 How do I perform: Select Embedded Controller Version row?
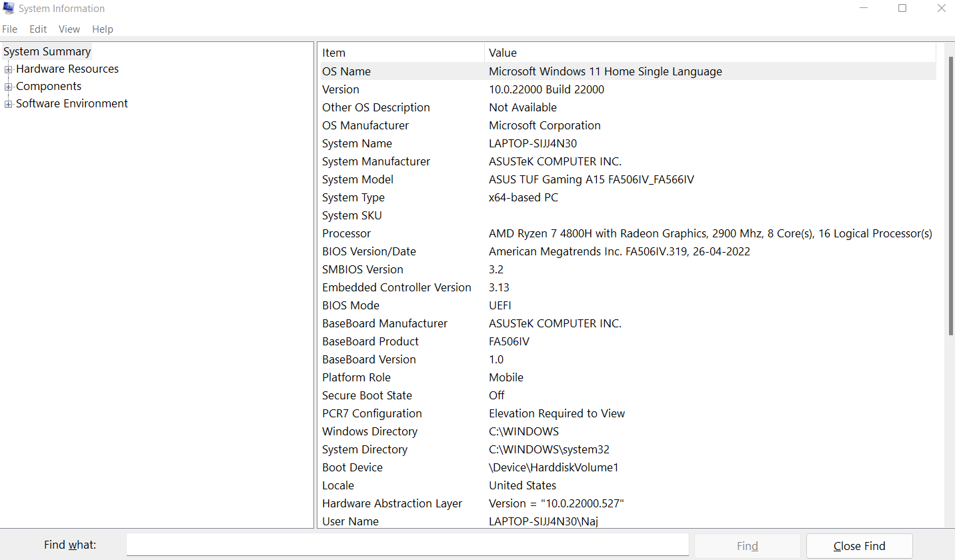(x=628, y=287)
